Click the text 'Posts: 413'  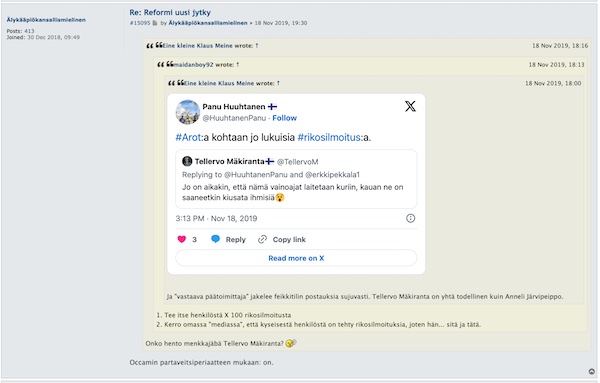20,31
